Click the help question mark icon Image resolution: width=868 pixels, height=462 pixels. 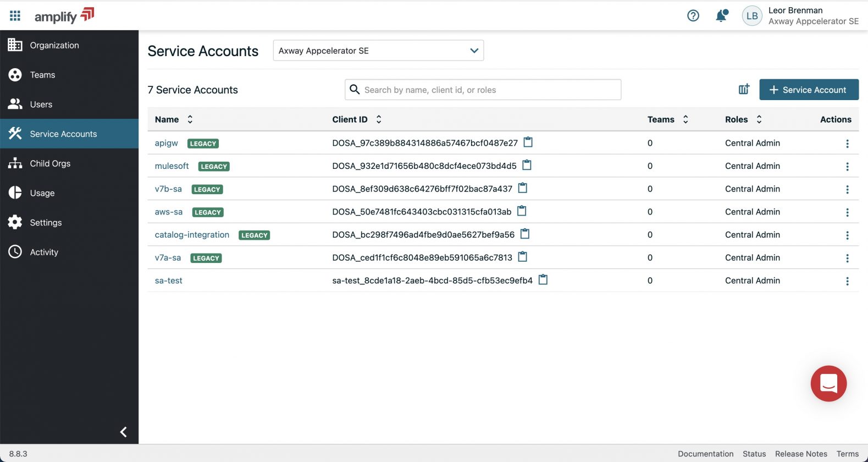693,15
